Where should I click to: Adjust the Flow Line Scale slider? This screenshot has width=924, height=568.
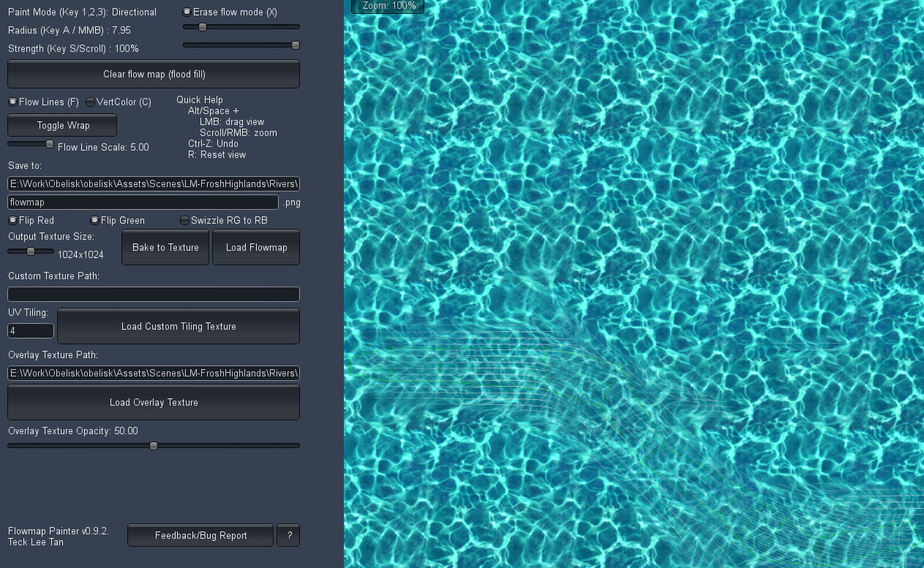(49, 144)
